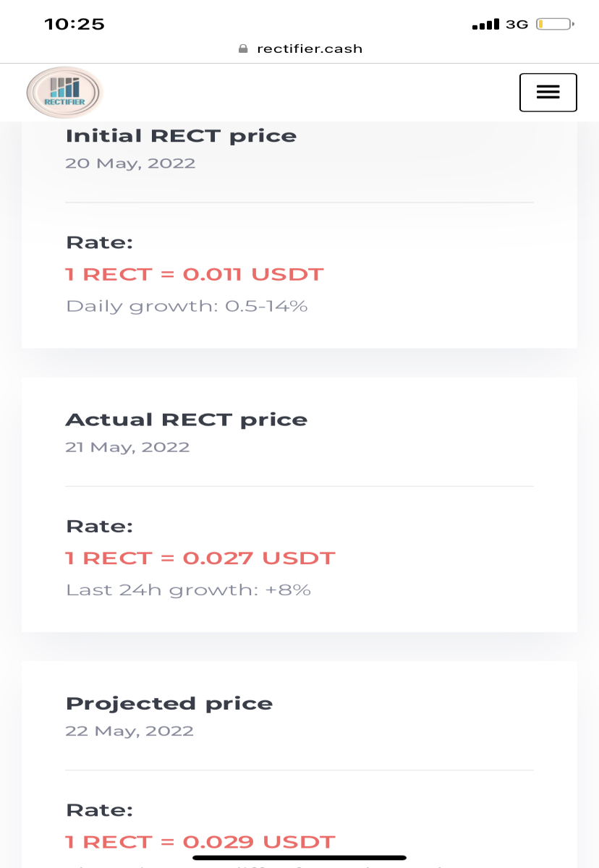Tap Last 24h growth: +8% text
Image resolution: width=599 pixels, height=868 pixels.
[x=188, y=590]
